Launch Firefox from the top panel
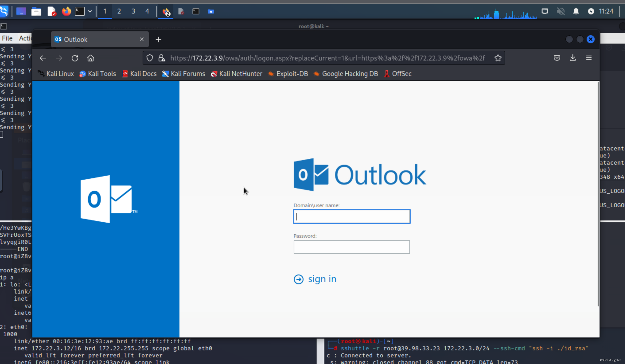The width and height of the screenshot is (625, 364). [x=66, y=11]
